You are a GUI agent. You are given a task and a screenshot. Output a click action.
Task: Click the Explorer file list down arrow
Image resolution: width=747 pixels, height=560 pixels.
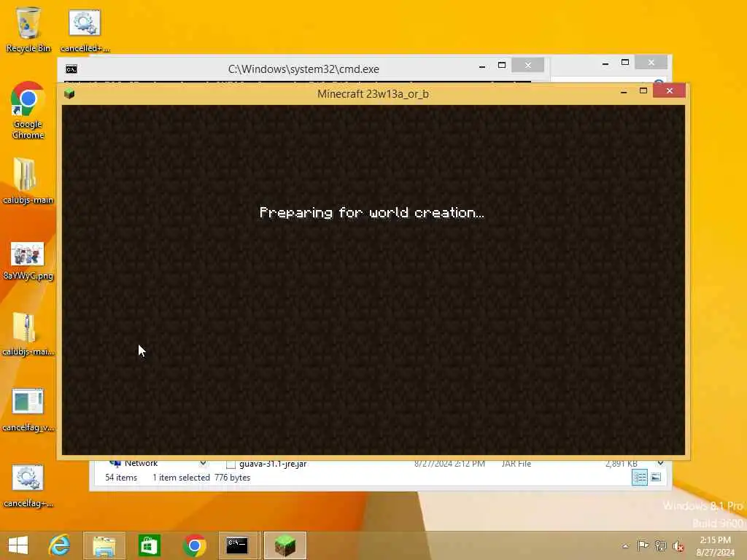[x=660, y=463]
